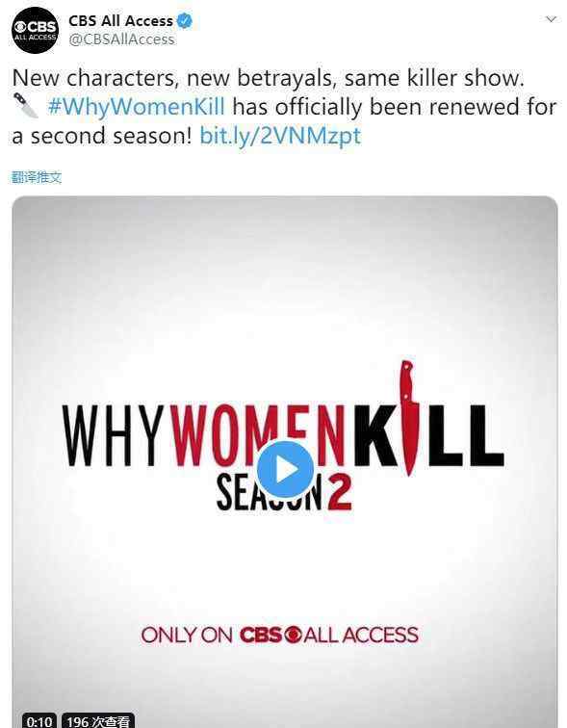Click the blue verified badge icon

[186, 21]
